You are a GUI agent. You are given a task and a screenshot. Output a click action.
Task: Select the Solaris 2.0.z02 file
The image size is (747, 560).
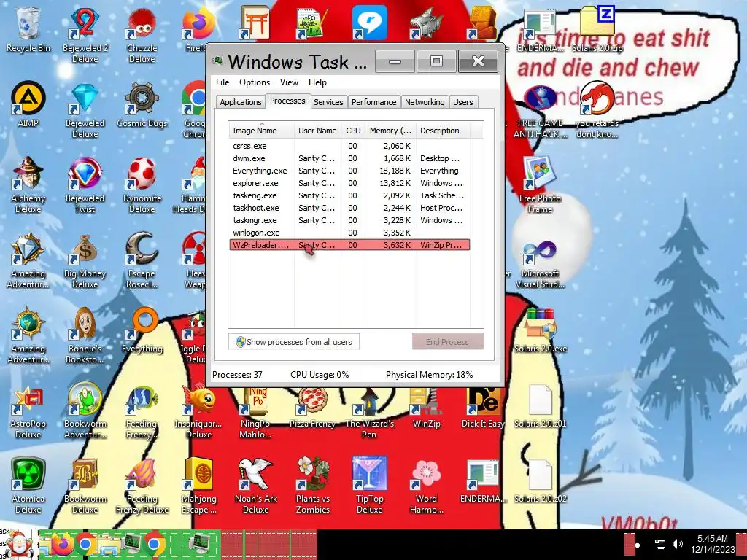coord(541,481)
